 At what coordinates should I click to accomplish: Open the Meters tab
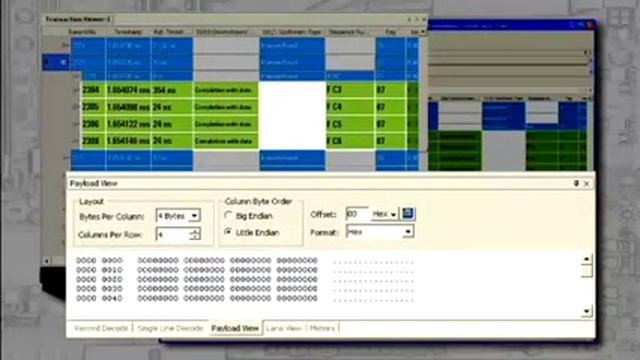click(x=322, y=328)
